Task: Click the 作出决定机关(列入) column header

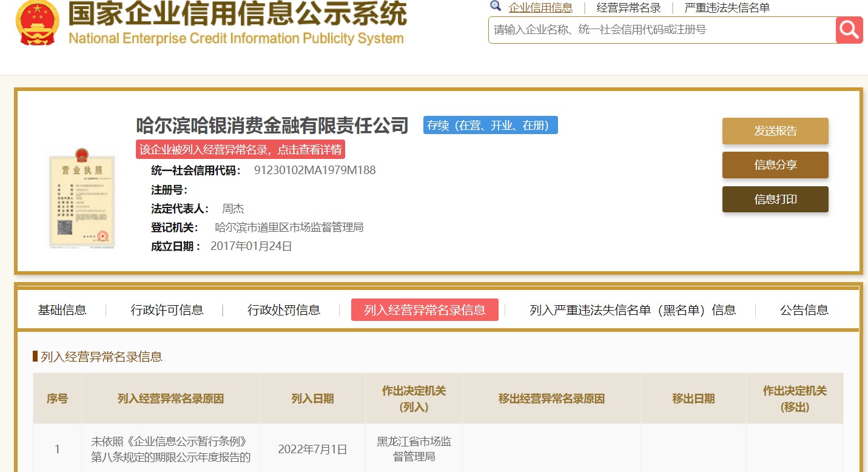Action: pyautogui.click(x=414, y=399)
